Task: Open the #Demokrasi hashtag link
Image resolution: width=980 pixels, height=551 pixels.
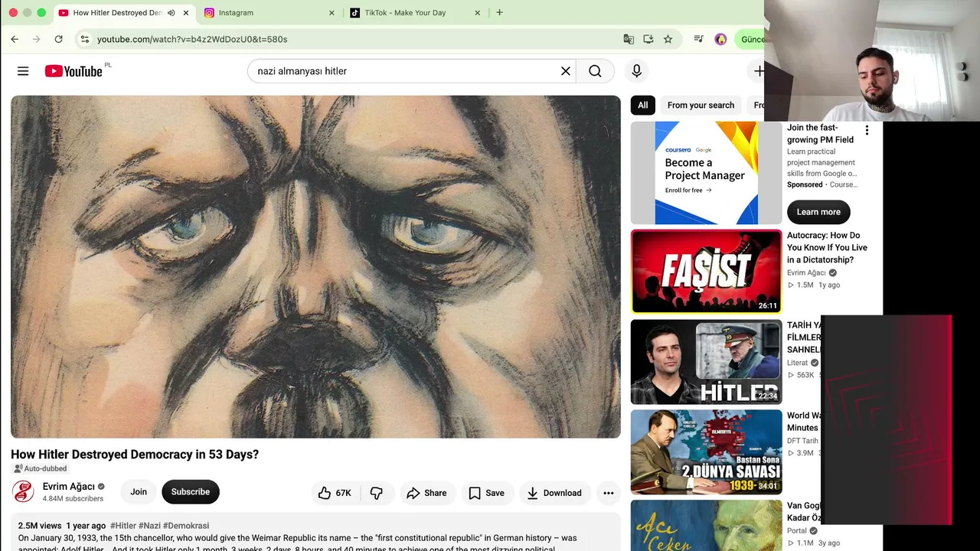Action: (x=186, y=526)
